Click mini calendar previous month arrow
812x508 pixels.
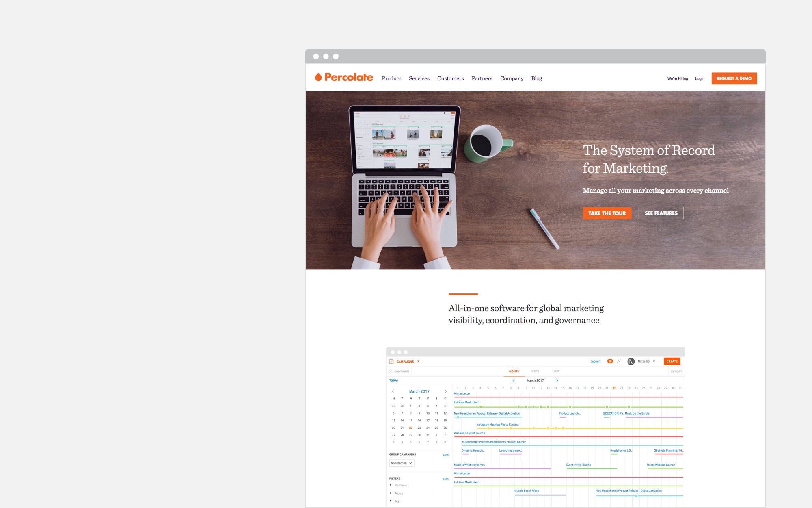pos(393,391)
